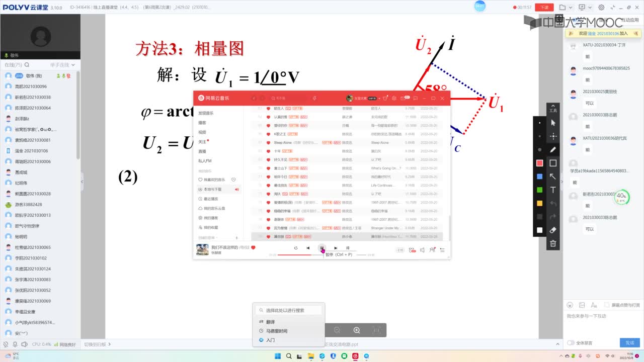Toggle the microphone in the bottom status bar
This screenshot has height=362, width=644.
pyautogui.click(x=15, y=344)
